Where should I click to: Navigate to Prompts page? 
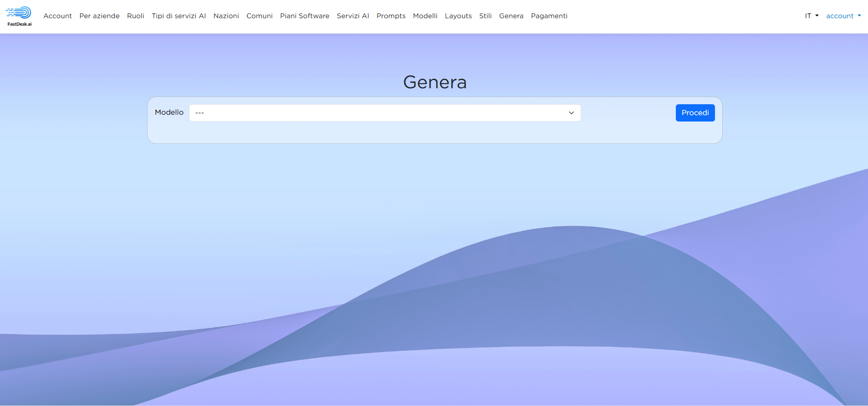(x=391, y=16)
